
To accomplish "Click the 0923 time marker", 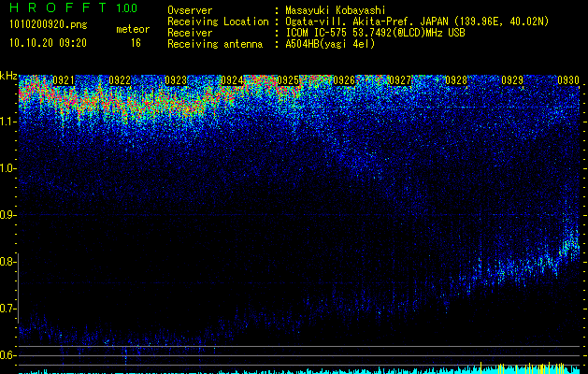I will (176, 80).
